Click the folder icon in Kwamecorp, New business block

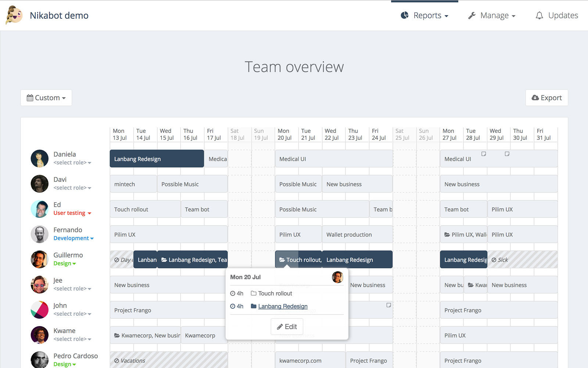117,335
